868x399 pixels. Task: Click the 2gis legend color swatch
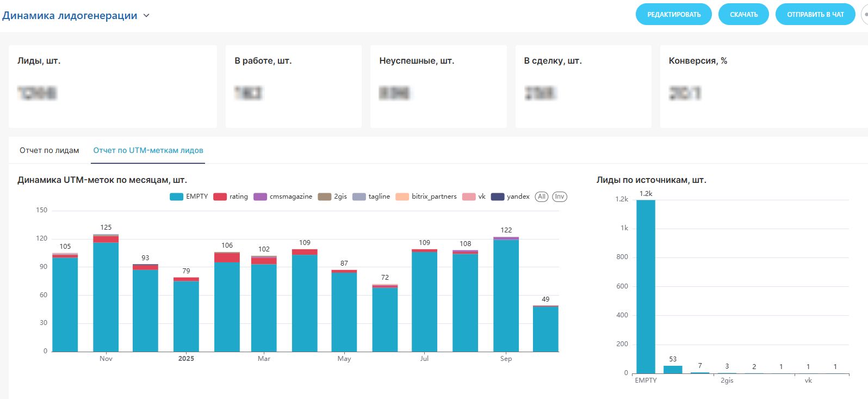pyautogui.click(x=325, y=197)
